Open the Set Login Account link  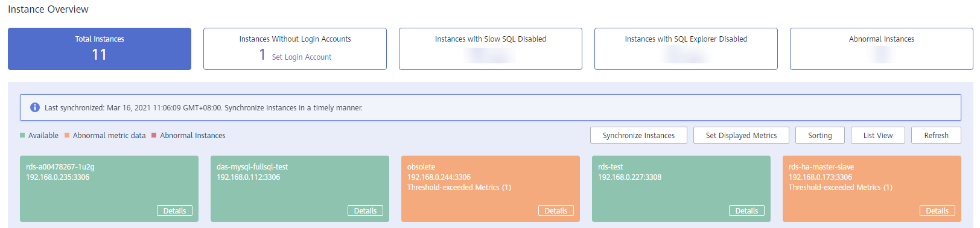[x=302, y=57]
